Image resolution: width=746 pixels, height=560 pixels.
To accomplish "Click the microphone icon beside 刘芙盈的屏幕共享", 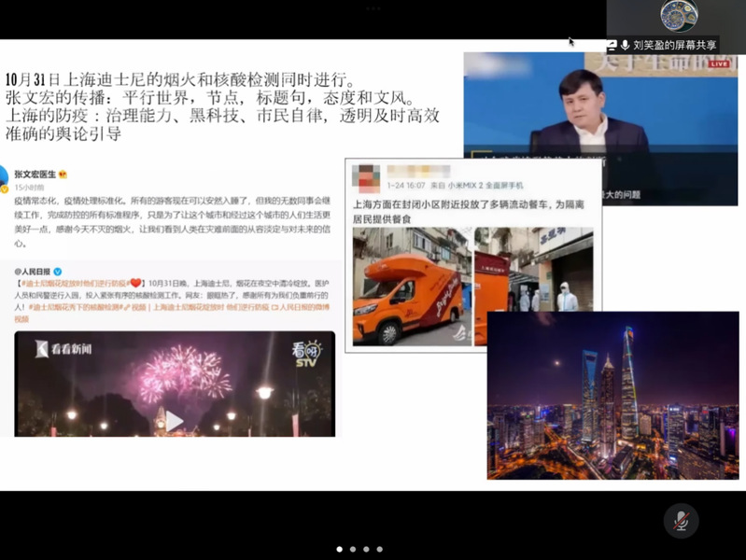I will coord(626,45).
